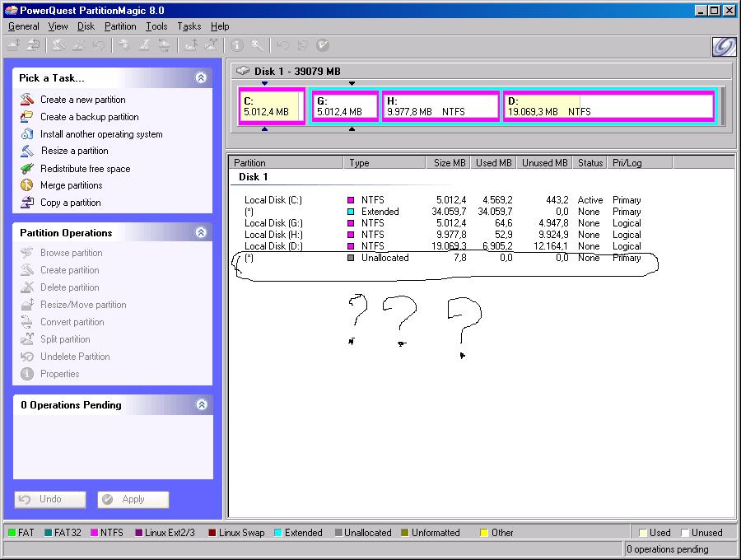Click the green FAT legend swatch

[x=12, y=533]
